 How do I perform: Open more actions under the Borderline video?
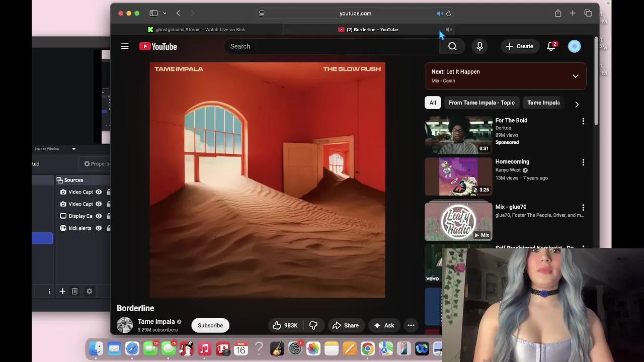(411, 325)
